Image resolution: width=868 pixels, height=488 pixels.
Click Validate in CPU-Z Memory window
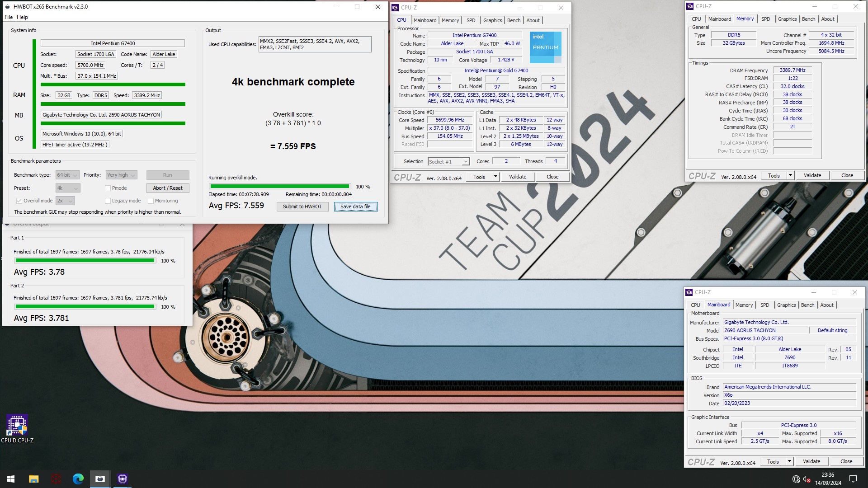(x=812, y=175)
